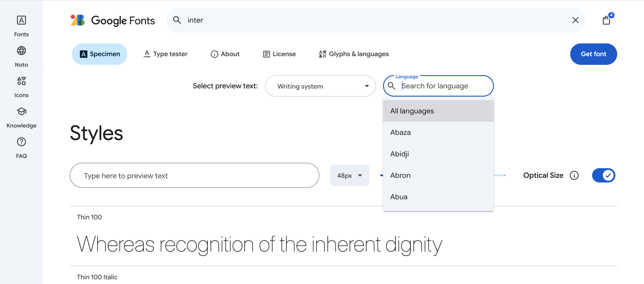Viewport: 644px width, 284px height.
Task: Choose Abidji from language list
Action: 438,154
